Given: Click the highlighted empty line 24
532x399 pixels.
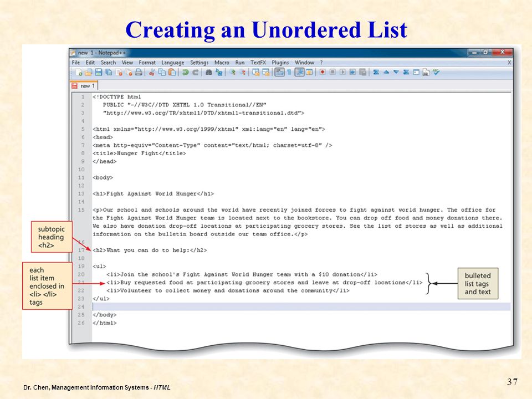Looking at the screenshot, I should click(301, 306).
